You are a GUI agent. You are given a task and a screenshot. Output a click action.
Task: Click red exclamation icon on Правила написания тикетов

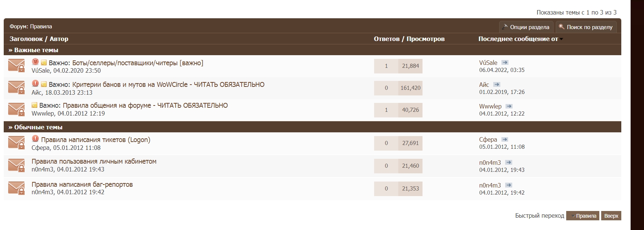[x=35, y=139]
